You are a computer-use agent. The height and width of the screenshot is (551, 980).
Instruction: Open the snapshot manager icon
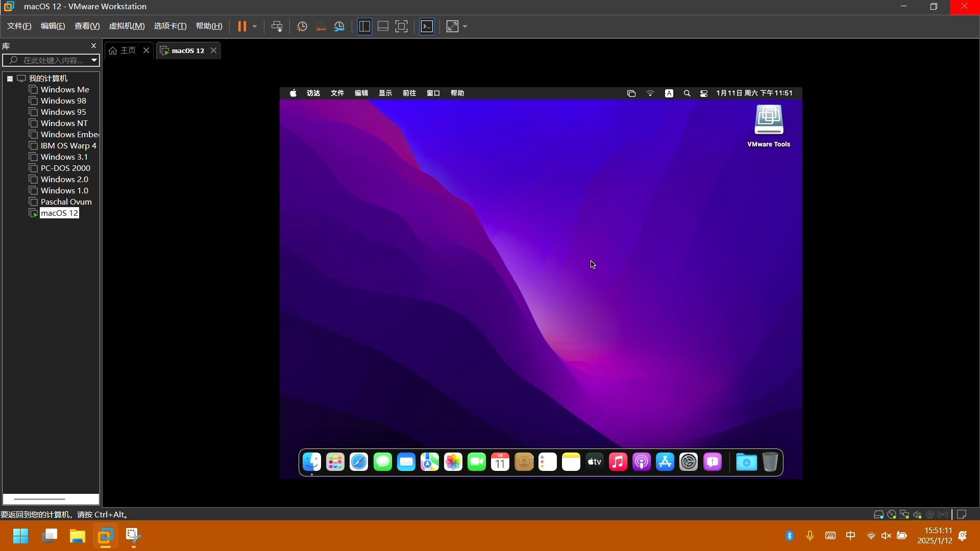339,27
